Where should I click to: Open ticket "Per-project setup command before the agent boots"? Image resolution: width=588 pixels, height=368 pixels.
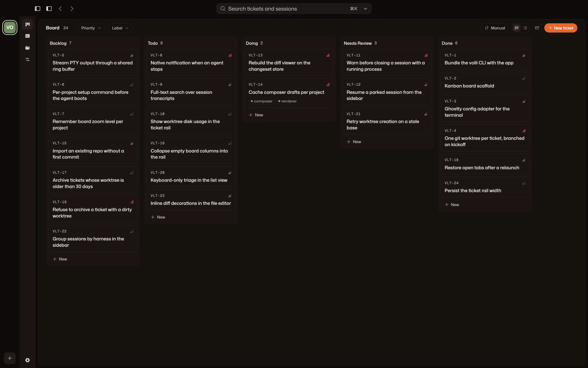pos(93,92)
